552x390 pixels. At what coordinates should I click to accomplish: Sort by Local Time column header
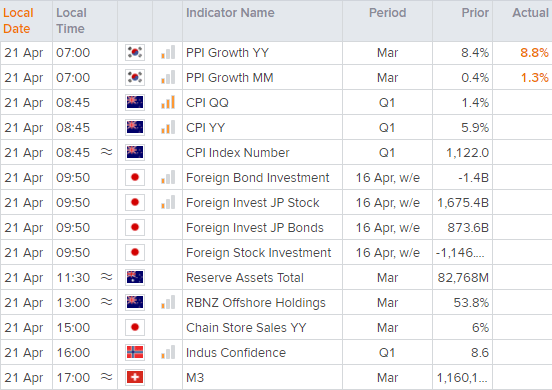pos(71,21)
